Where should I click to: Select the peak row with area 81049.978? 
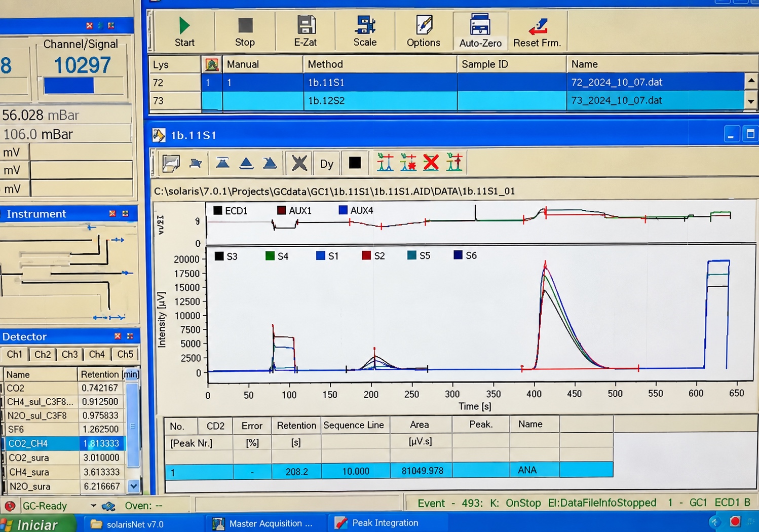[x=389, y=471]
